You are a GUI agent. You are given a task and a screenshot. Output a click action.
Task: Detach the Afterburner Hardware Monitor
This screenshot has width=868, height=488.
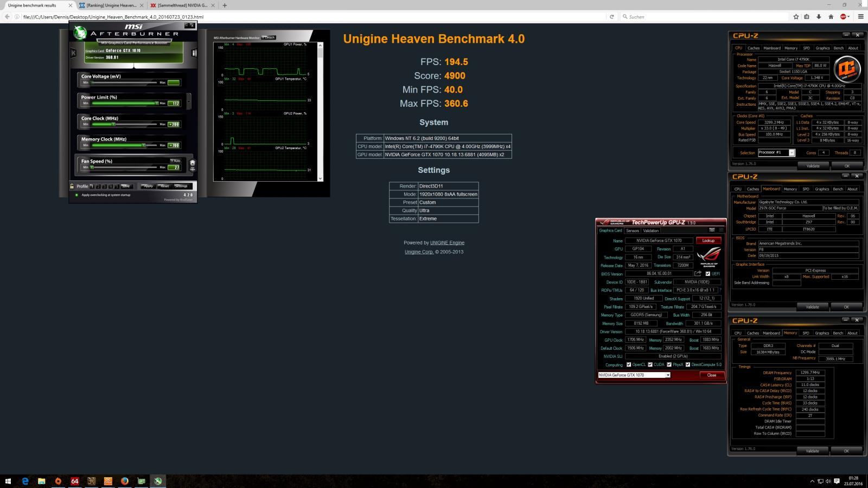[x=269, y=37]
